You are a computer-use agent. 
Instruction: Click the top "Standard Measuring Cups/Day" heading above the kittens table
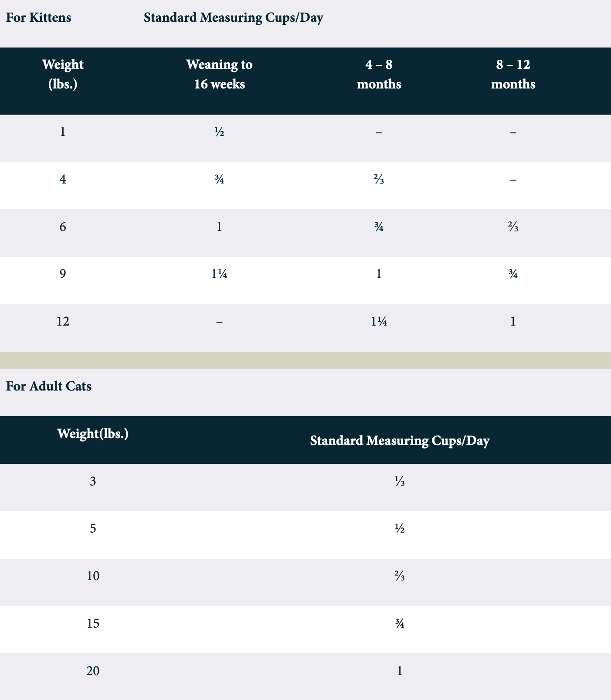click(x=233, y=18)
